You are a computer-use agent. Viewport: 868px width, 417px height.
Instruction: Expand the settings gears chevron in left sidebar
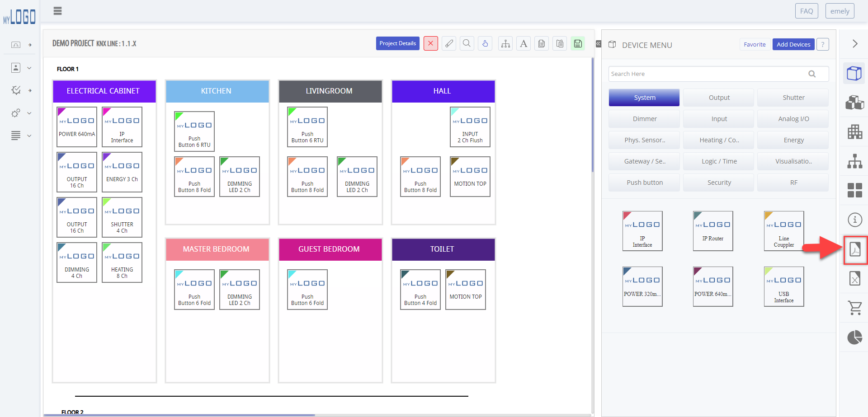coord(29,113)
